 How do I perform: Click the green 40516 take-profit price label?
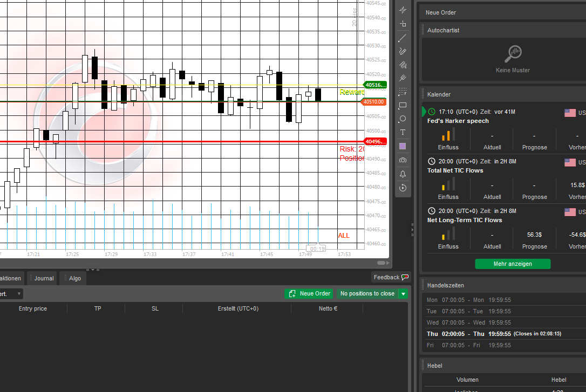point(375,85)
